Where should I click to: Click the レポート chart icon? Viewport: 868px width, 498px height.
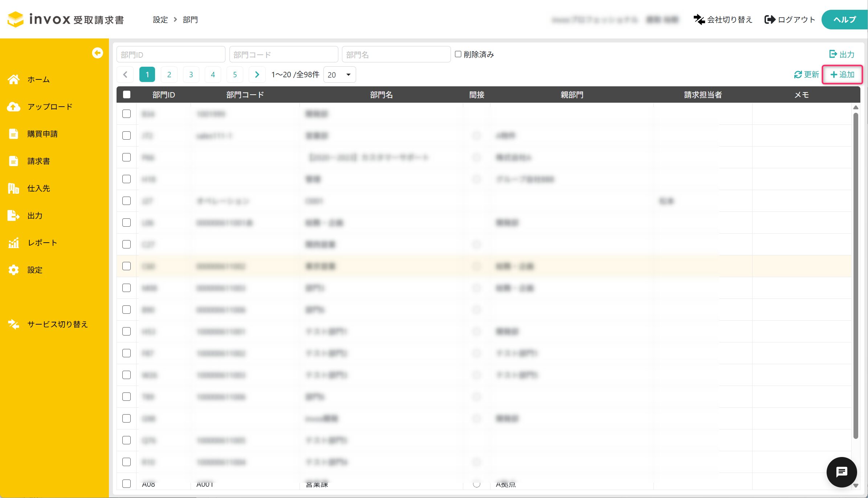pos(14,243)
